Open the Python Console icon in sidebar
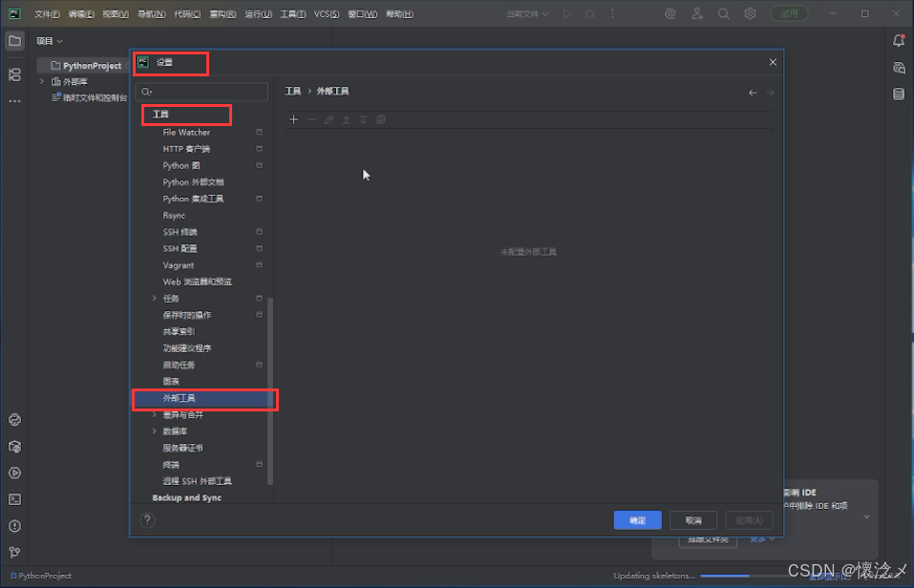This screenshot has height=588, width=914. (x=14, y=420)
